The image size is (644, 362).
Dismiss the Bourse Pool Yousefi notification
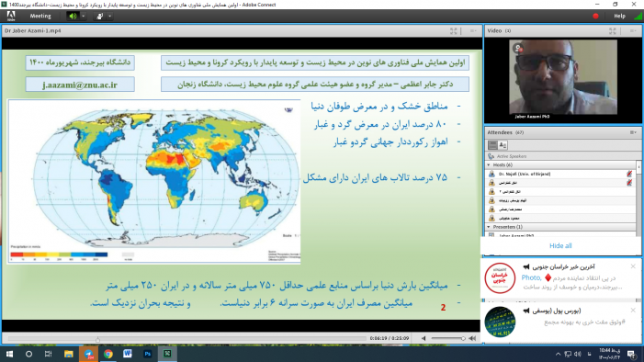(x=633, y=311)
